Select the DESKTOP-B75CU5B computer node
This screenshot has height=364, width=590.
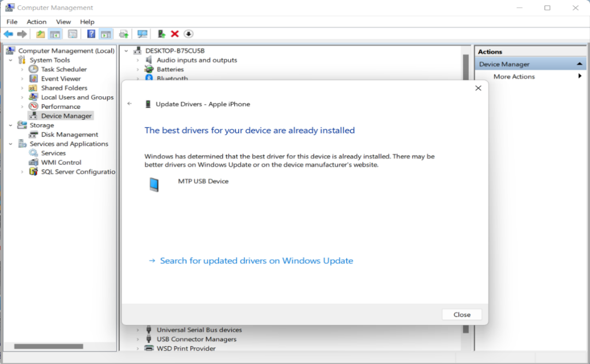(174, 51)
